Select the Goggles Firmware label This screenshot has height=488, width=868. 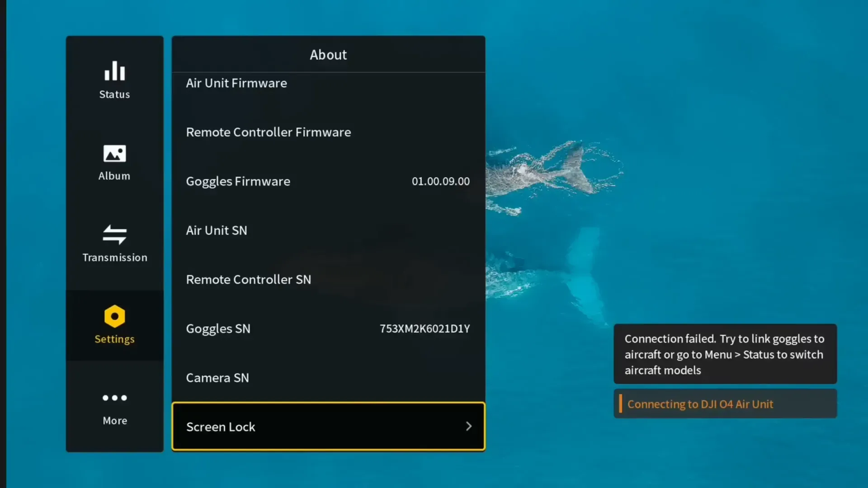[x=238, y=181]
